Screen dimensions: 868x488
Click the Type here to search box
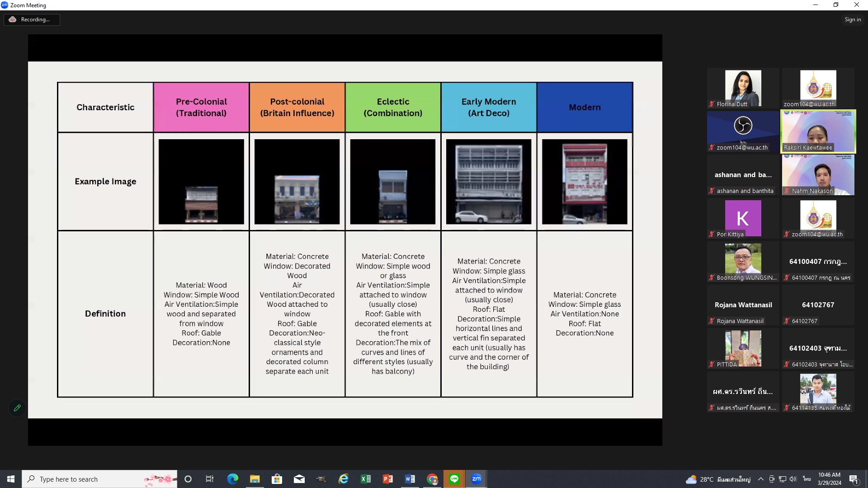point(90,479)
